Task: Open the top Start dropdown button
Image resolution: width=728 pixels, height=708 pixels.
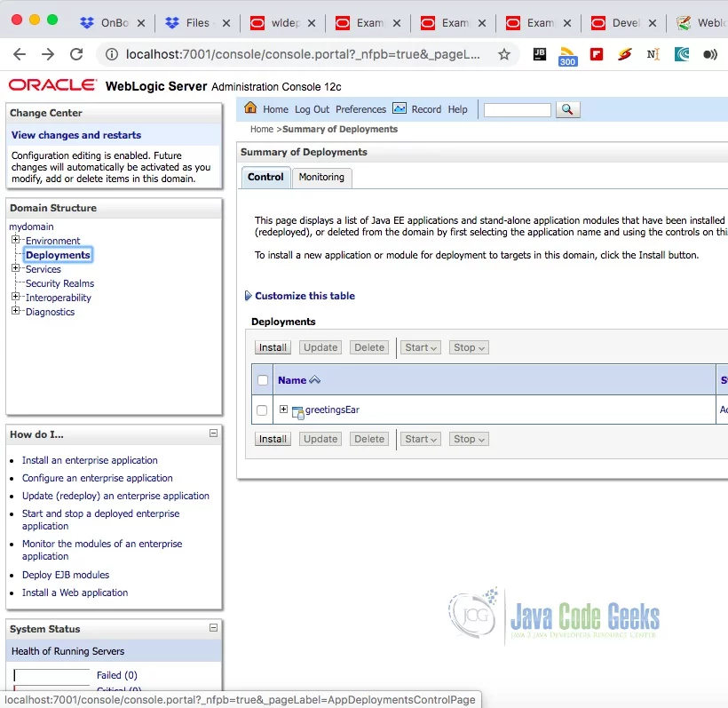Action: pyautogui.click(x=421, y=347)
